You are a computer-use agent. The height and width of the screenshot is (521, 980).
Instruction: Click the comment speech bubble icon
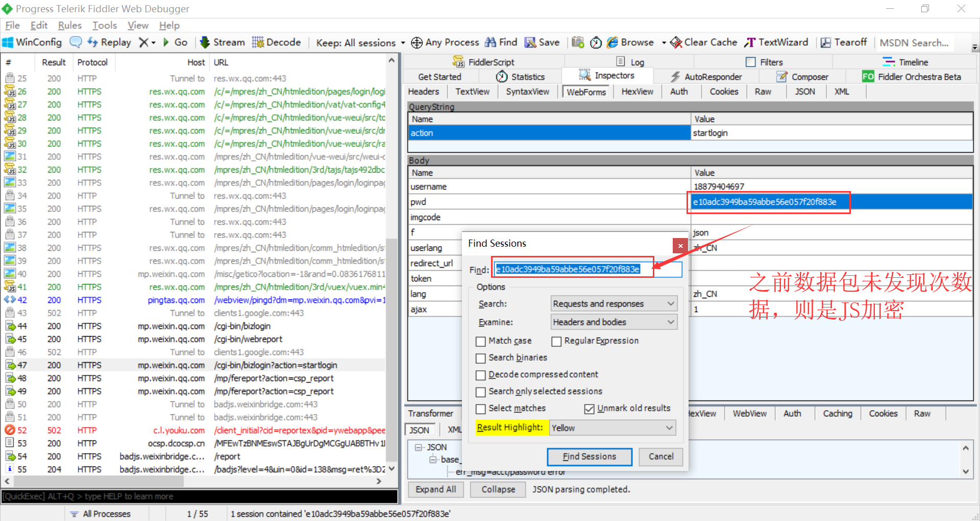(76, 42)
